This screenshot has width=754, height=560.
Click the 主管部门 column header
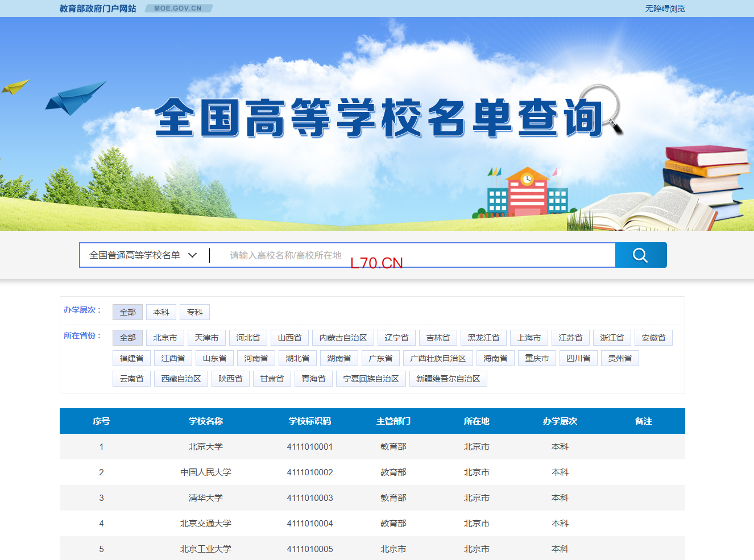(393, 421)
